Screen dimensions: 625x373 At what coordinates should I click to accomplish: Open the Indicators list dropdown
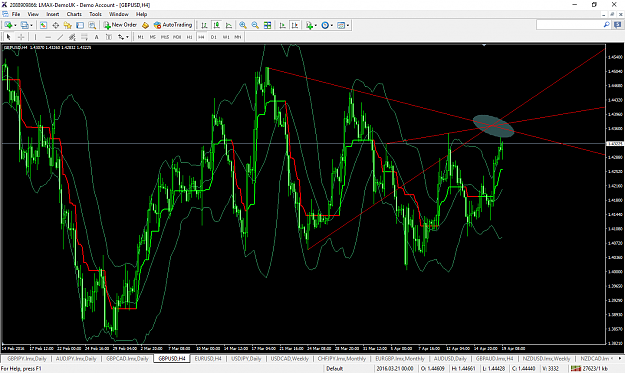pos(311,25)
